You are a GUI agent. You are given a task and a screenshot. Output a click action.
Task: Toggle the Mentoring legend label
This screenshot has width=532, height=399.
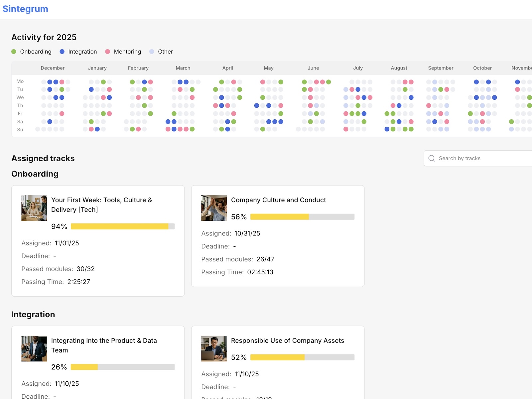(x=127, y=52)
